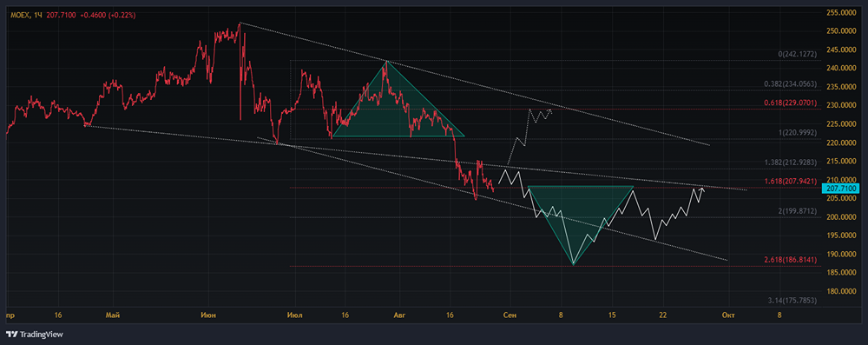Image resolution: width=868 pixels, height=345 pixels.
Task: Select the 1.382(212.9283) Fibonacci label
Action: [x=790, y=163]
